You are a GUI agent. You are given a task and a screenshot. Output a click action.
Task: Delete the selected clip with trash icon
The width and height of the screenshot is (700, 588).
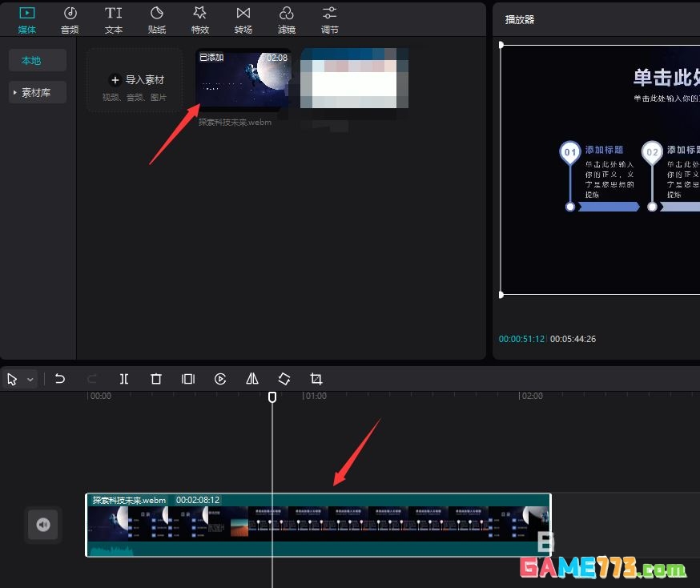click(x=156, y=379)
